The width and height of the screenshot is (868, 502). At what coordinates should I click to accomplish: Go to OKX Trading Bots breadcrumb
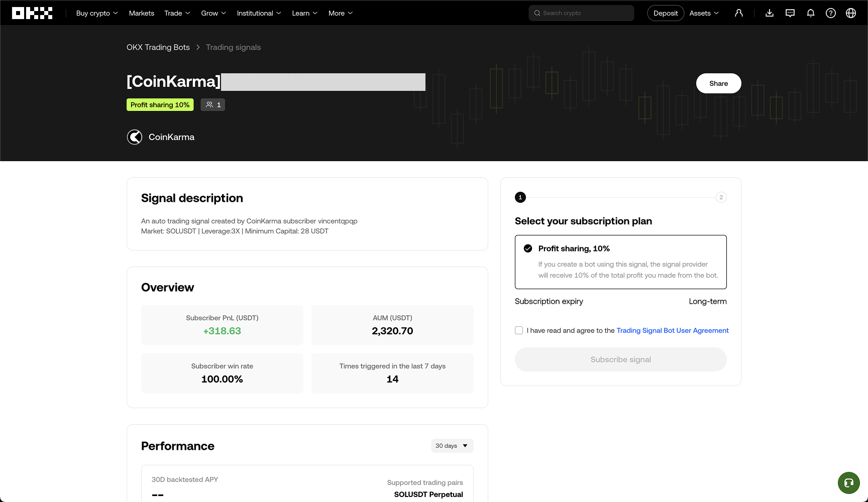point(158,47)
